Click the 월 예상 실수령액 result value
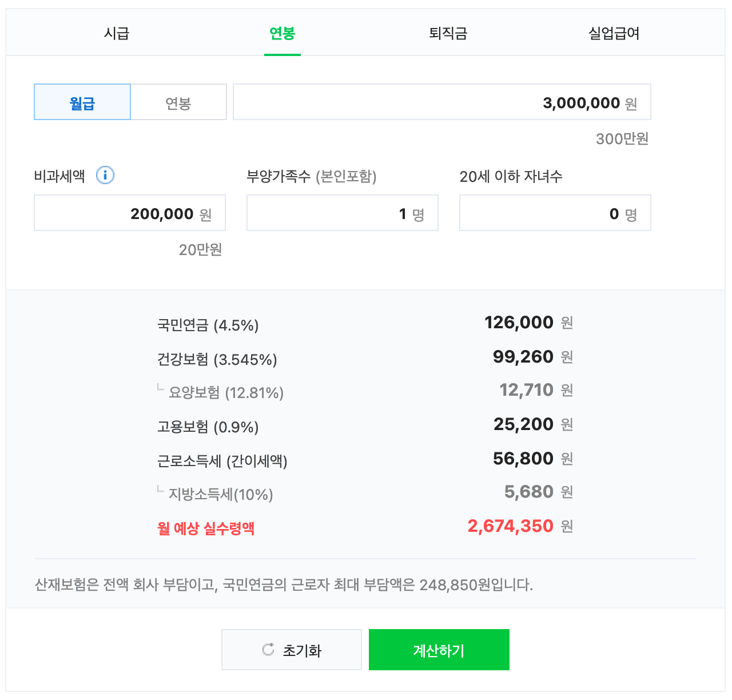 511,526
